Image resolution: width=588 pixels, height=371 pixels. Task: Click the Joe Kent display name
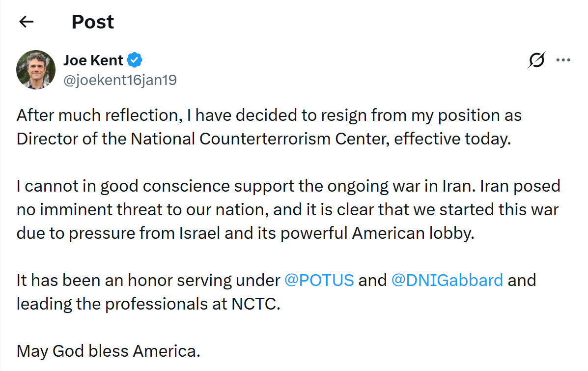(x=93, y=60)
